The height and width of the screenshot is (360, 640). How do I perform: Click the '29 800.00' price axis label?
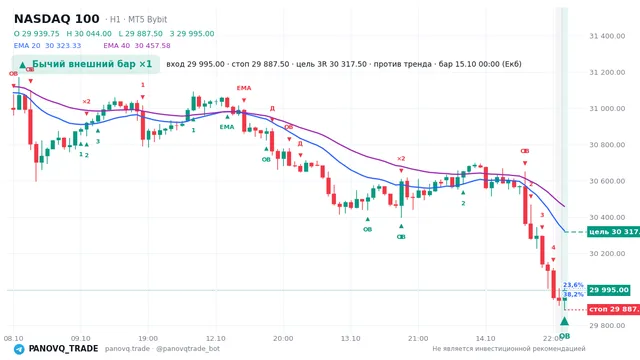(x=607, y=325)
